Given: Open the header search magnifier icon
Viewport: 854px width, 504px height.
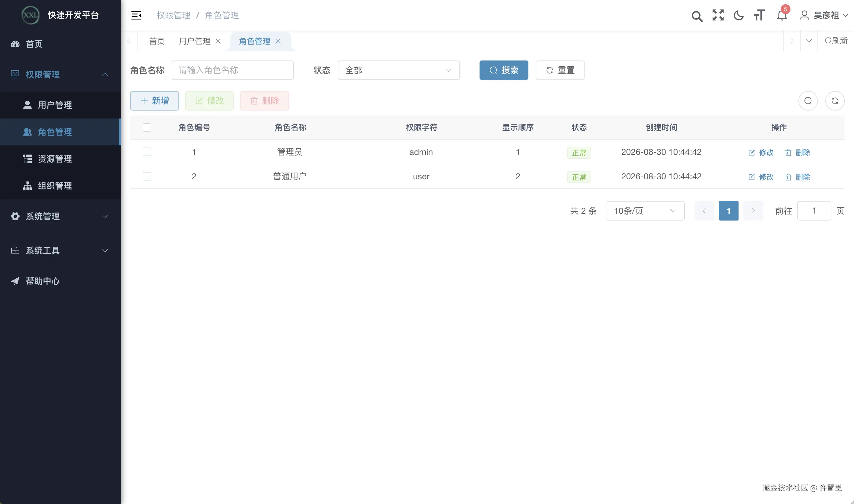Looking at the screenshot, I should [x=697, y=16].
